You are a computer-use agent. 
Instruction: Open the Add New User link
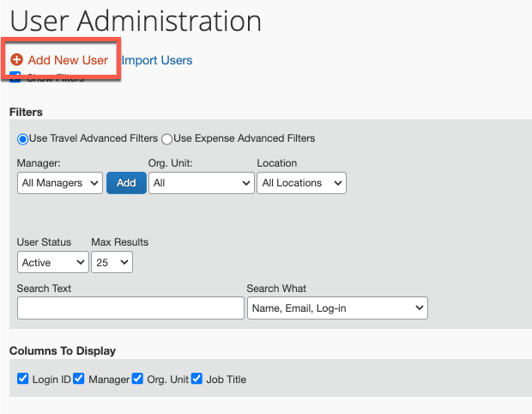68,60
